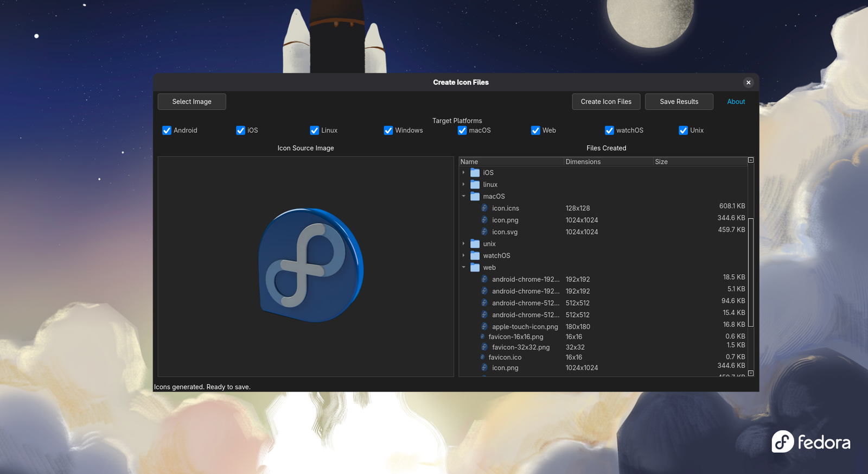Screen dimensions: 868x474
Task: Select the favicon-16x16.png file name
Action: 515,337
